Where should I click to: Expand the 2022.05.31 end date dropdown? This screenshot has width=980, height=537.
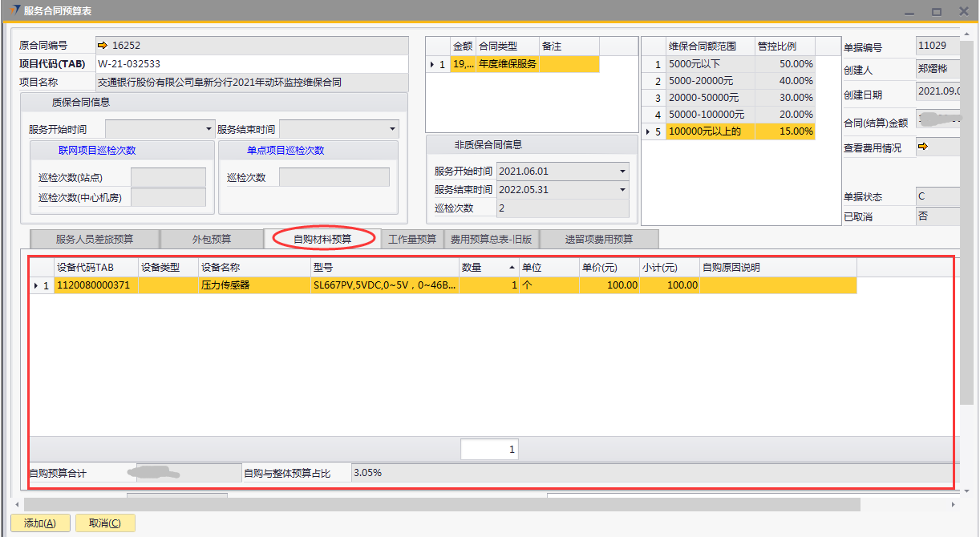622,190
